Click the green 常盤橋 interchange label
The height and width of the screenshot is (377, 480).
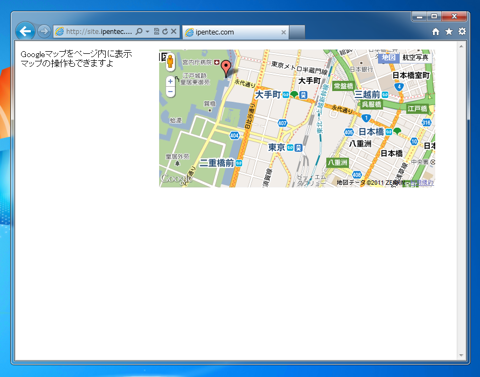[x=343, y=86]
